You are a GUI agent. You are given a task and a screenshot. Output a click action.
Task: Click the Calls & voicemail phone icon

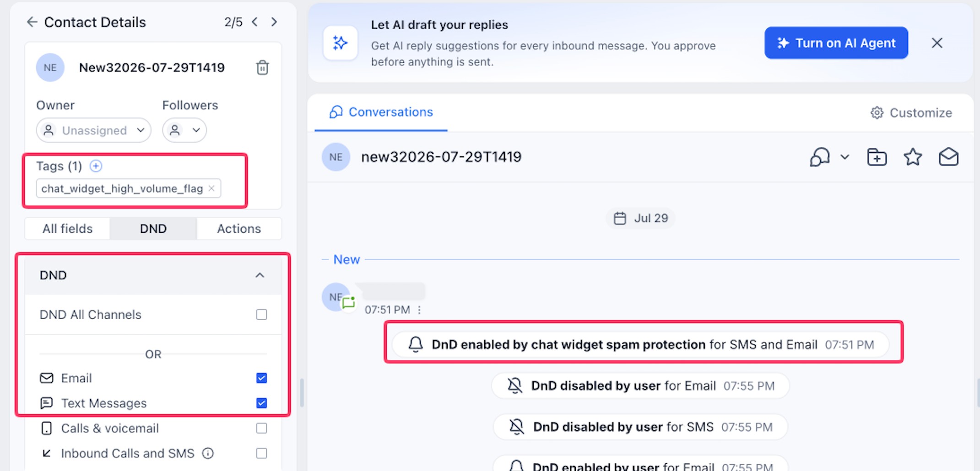tap(47, 428)
